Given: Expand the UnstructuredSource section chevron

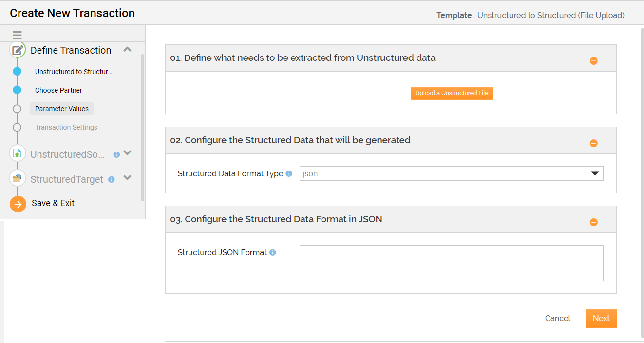Looking at the screenshot, I should click(127, 153).
